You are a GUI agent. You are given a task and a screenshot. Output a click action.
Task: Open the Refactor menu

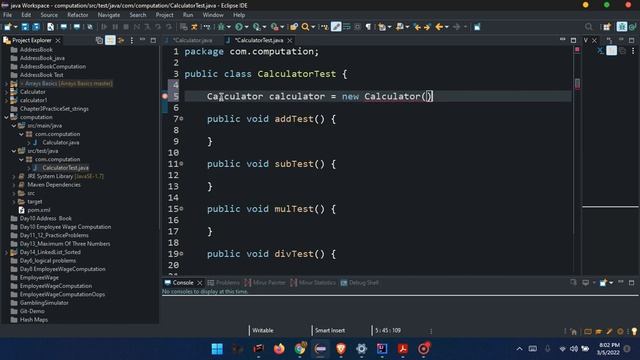pyautogui.click(x=78, y=15)
